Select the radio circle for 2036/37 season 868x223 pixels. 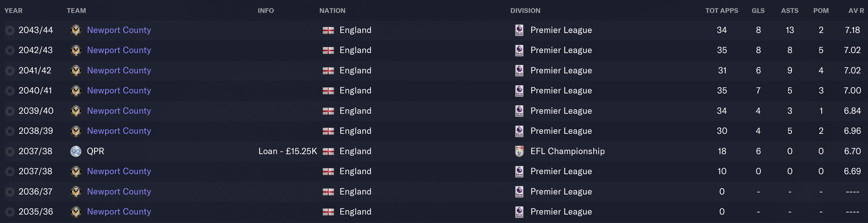point(10,192)
